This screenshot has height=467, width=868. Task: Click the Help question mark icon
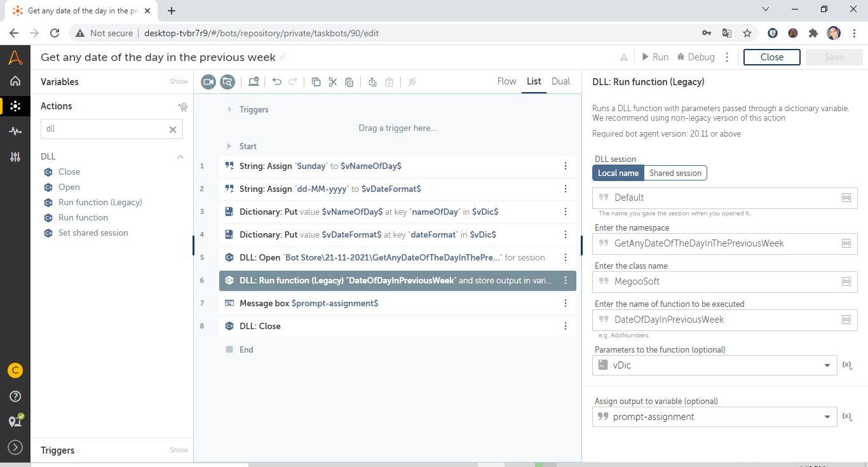tap(15, 396)
